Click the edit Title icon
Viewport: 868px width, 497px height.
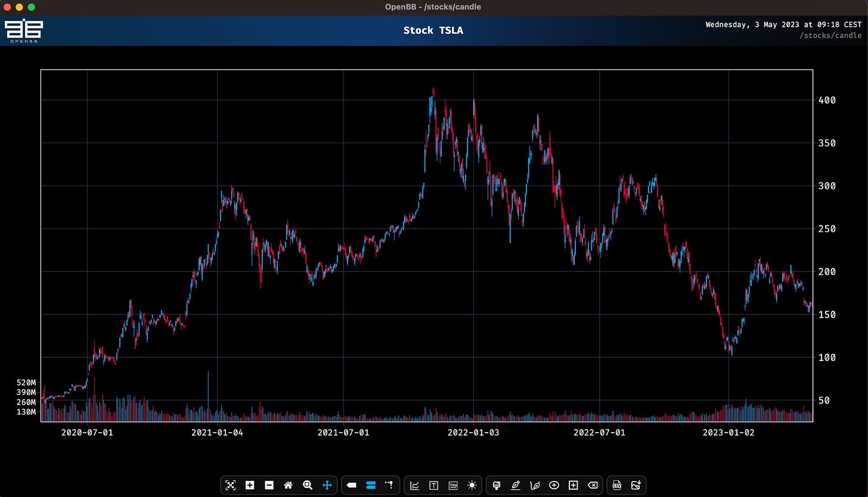[452, 485]
